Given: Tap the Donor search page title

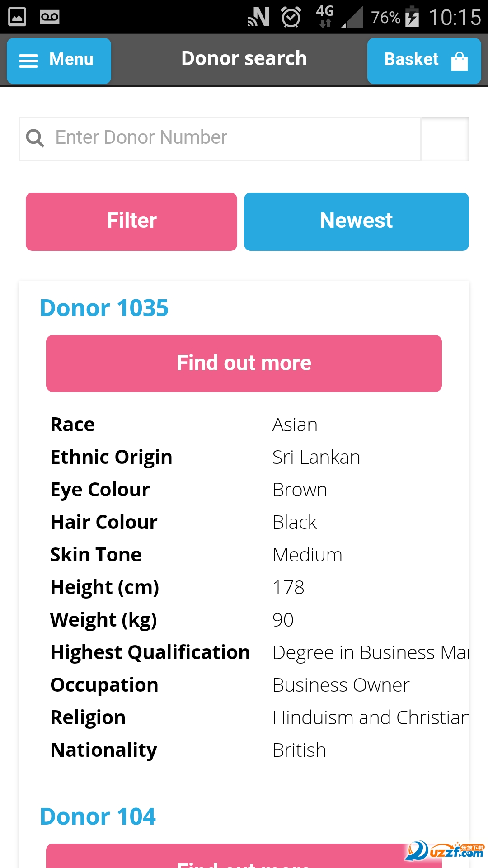Looking at the screenshot, I should tap(244, 59).
